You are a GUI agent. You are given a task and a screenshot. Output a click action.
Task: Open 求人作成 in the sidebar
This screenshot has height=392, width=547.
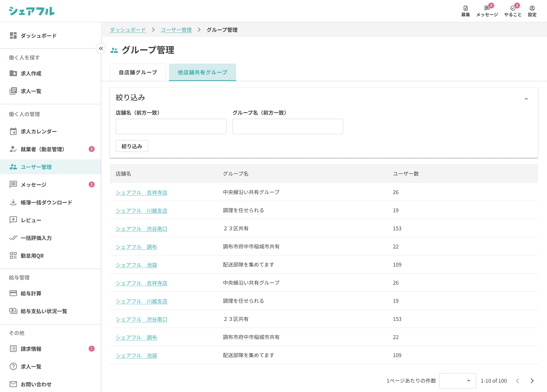click(x=50, y=73)
